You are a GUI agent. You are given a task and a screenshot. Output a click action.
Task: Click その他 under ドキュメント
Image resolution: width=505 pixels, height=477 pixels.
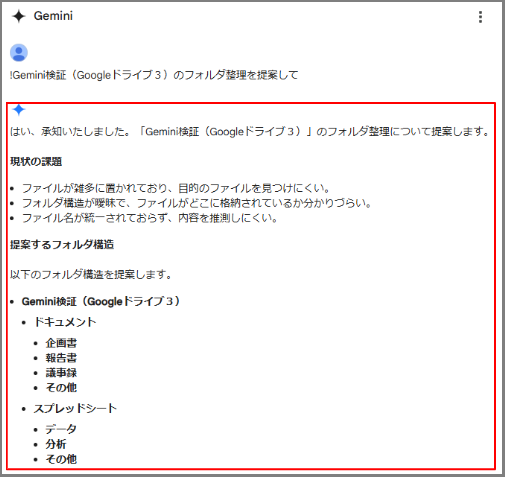coord(61,387)
